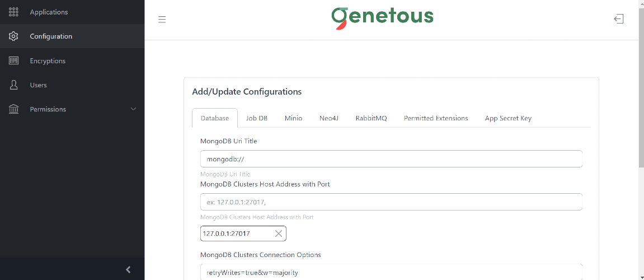Expand the Permissions submenu arrow
Image resolution: width=644 pixels, height=280 pixels.
point(133,109)
